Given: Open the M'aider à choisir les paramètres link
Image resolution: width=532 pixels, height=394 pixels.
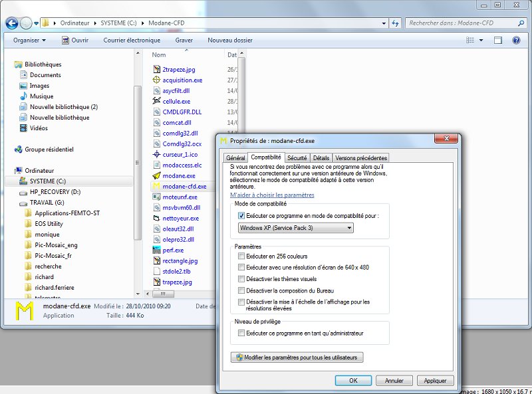Looking at the screenshot, I should (272, 195).
